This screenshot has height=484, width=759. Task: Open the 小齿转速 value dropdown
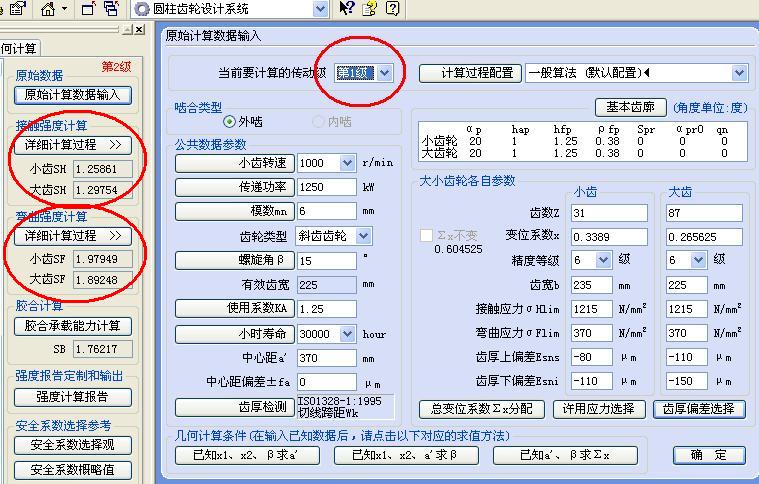point(348,163)
